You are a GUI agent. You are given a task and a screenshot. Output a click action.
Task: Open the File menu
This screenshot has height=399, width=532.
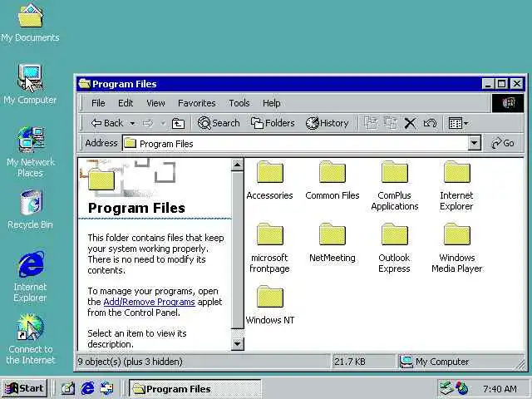[98, 103]
